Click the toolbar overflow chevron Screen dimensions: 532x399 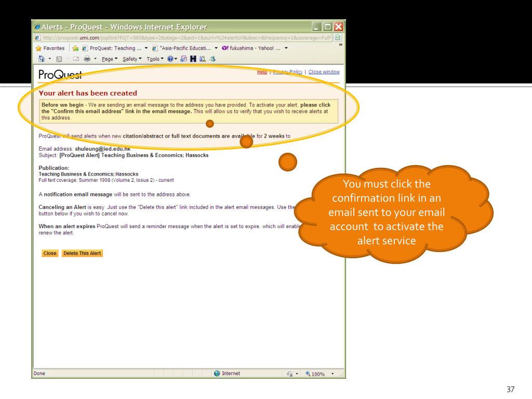coord(340,45)
